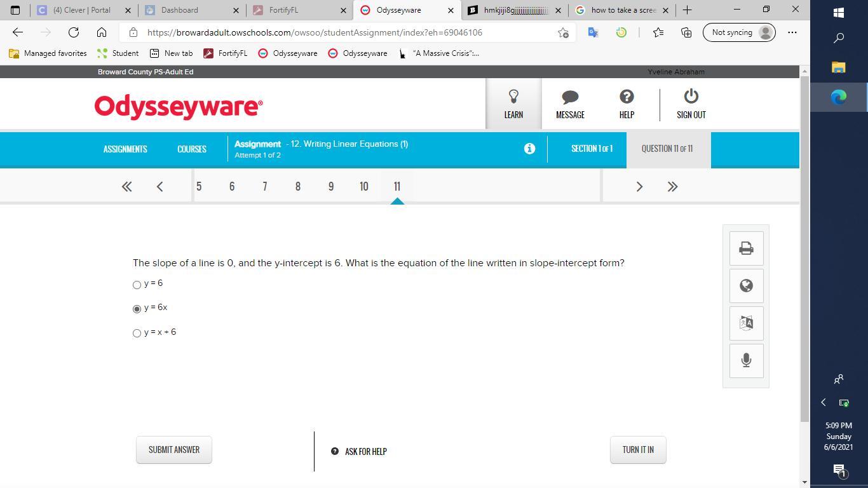The width and height of the screenshot is (868, 488).
Task: Go to question 8
Action: click(x=298, y=186)
